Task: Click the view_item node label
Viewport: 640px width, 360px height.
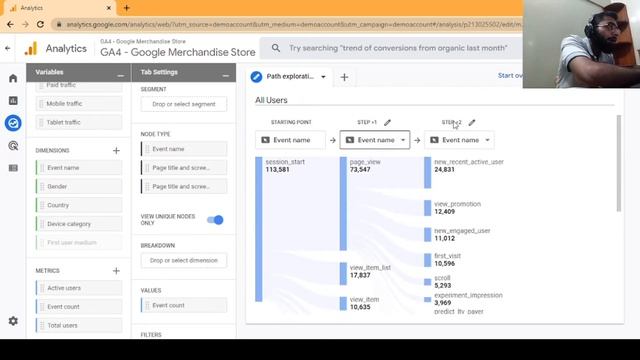Action: point(364,300)
